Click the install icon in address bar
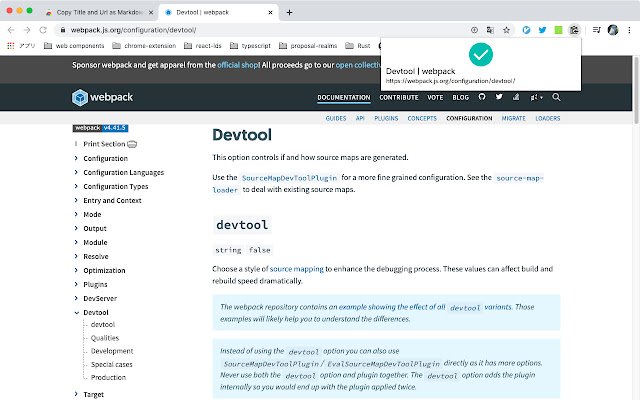The image size is (640, 400). [474, 30]
